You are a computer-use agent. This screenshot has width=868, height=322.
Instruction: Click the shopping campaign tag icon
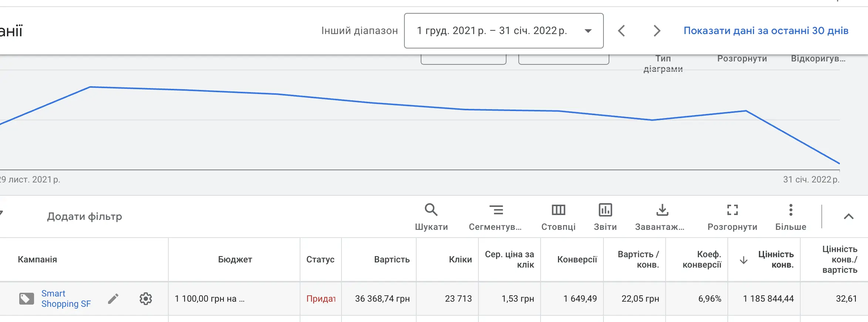coord(26,299)
